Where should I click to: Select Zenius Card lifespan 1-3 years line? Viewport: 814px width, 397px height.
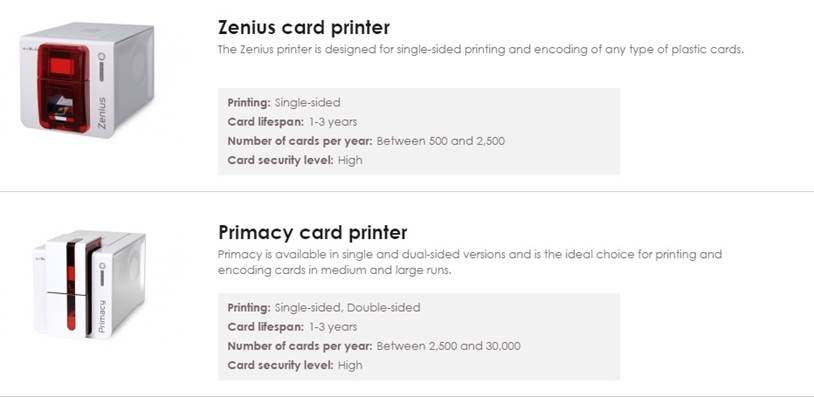[x=292, y=122]
